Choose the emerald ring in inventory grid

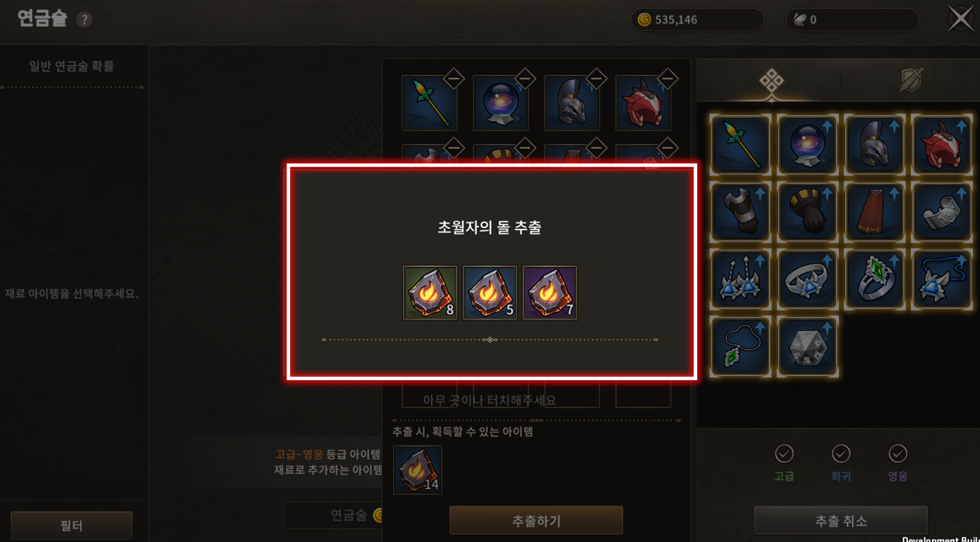pos(874,279)
